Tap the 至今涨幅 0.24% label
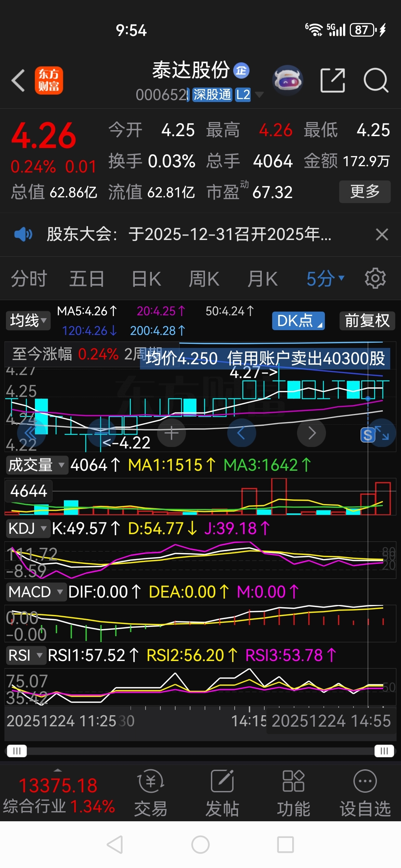 (65, 354)
